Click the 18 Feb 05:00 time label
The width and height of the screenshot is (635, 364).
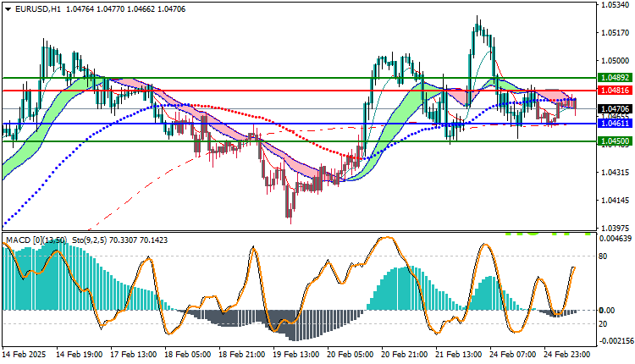click(x=187, y=355)
